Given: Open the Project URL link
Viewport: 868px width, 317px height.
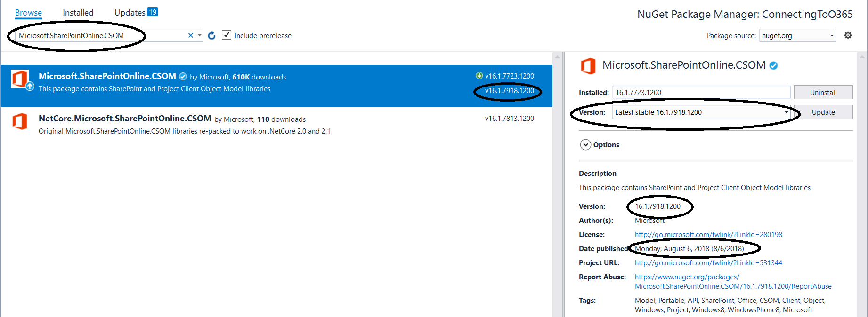Looking at the screenshot, I should [x=708, y=263].
